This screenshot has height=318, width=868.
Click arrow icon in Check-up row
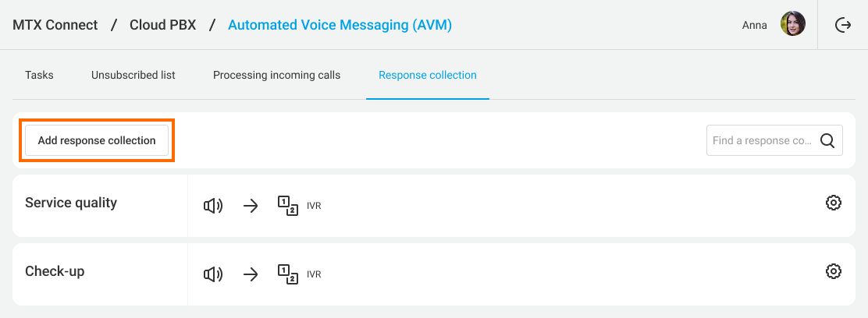click(x=251, y=274)
